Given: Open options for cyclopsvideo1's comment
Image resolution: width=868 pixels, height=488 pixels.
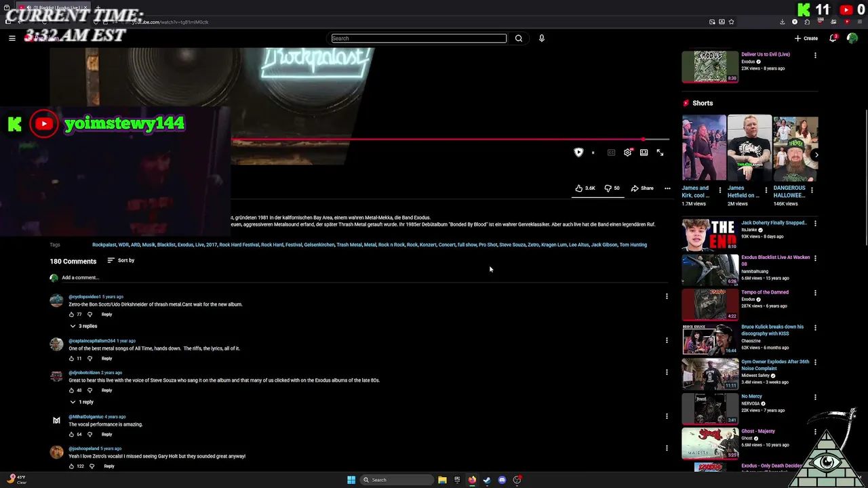Looking at the screenshot, I should 667,296.
